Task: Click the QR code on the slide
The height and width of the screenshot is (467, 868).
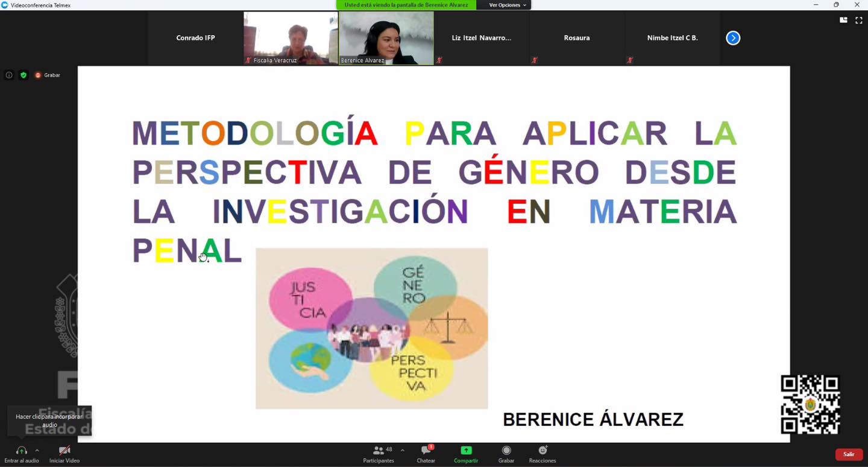Action: click(x=810, y=404)
